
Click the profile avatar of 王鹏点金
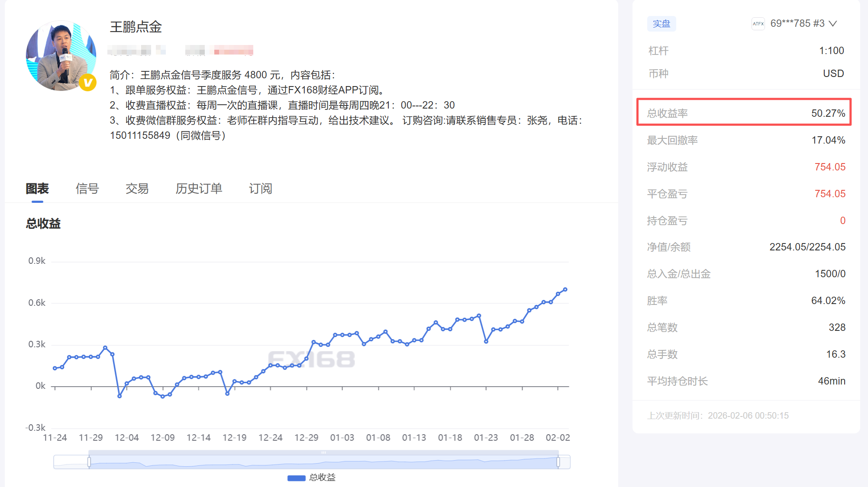pyautogui.click(x=61, y=55)
